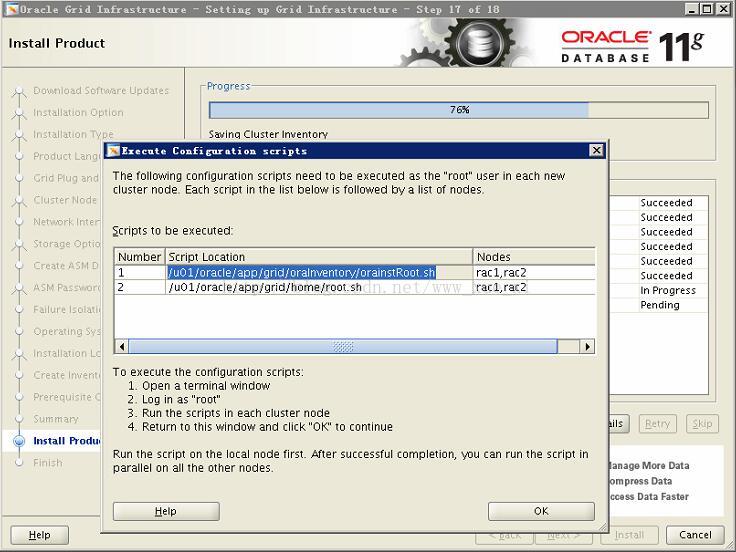Select Nodes cell of script 1

pos(534,272)
